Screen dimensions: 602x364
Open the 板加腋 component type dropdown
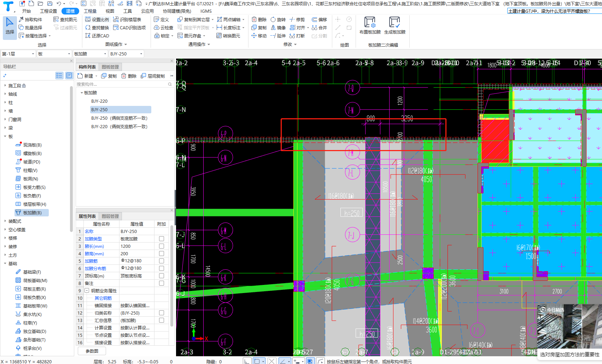tap(90, 54)
